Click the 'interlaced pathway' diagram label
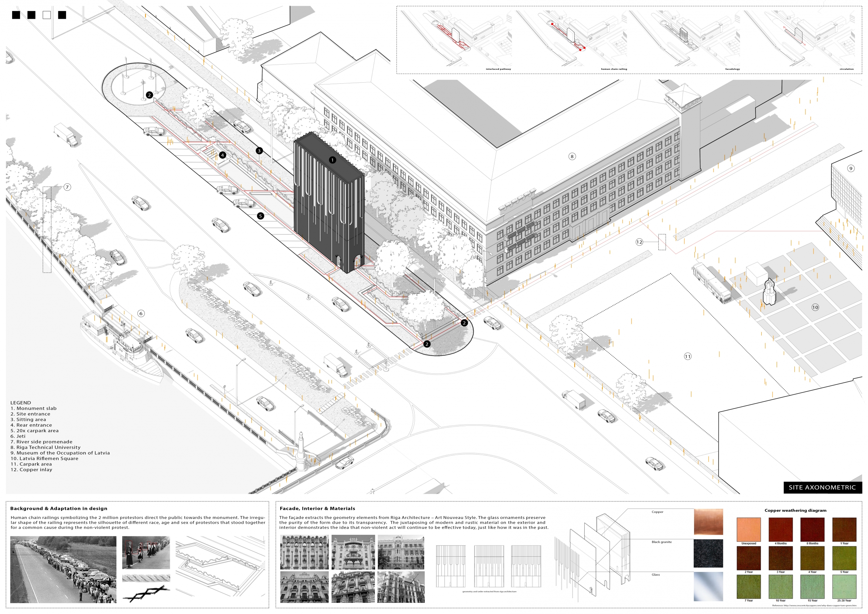The width and height of the screenshot is (868, 614). (x=498, y=69)
